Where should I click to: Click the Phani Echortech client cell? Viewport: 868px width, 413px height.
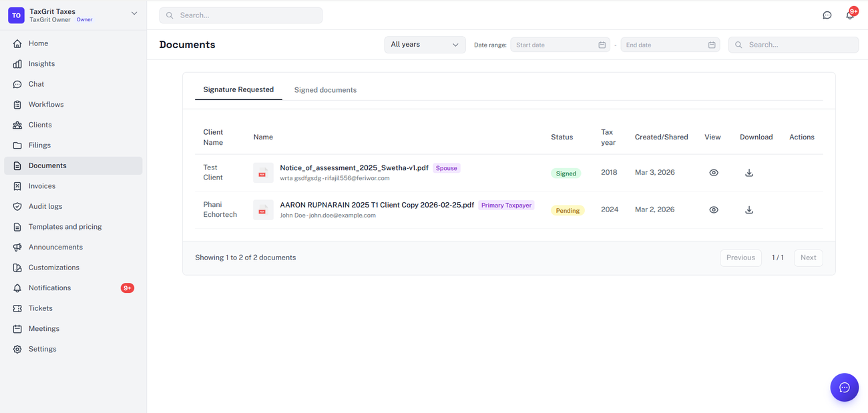point(220,210)
